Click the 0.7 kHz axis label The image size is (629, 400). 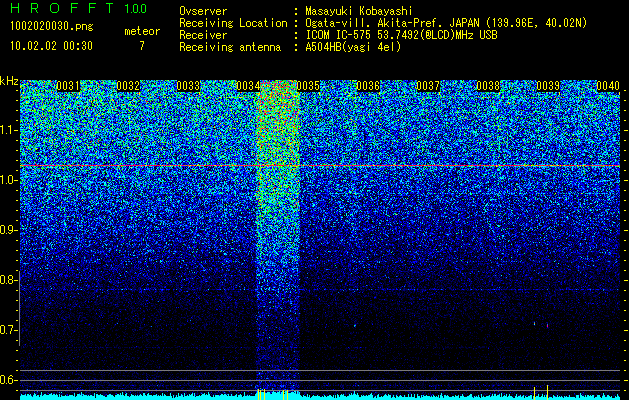tap(9, 330)
